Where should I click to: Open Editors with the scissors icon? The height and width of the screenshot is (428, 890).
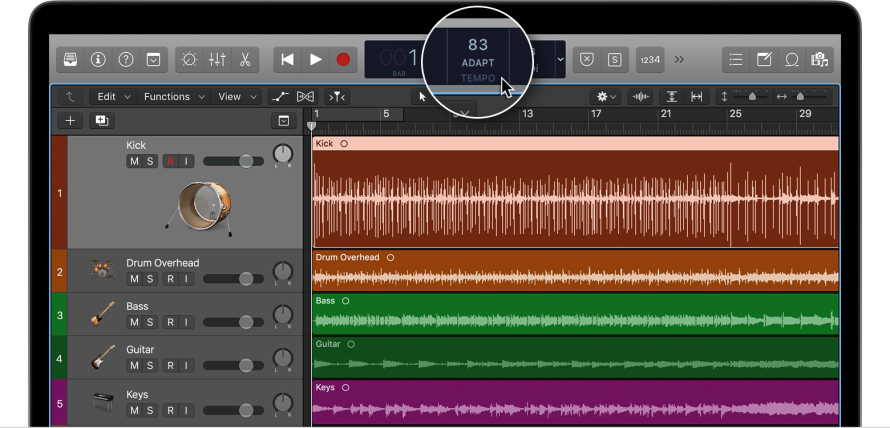[245, 60]
